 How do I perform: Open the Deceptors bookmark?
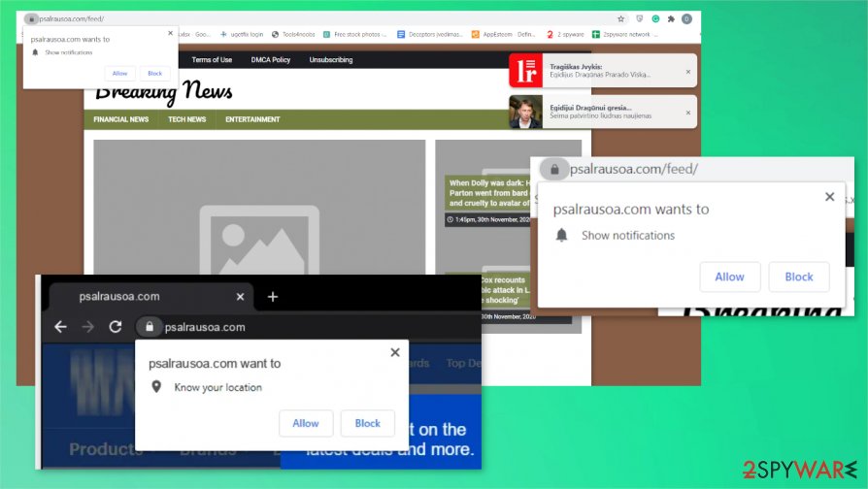point(429,34)
